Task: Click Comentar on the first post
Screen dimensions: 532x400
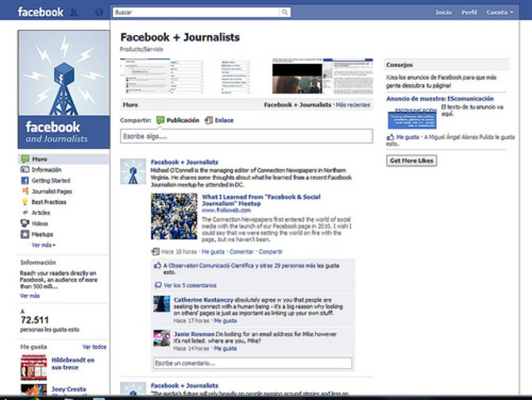Action: click(242, 252)
